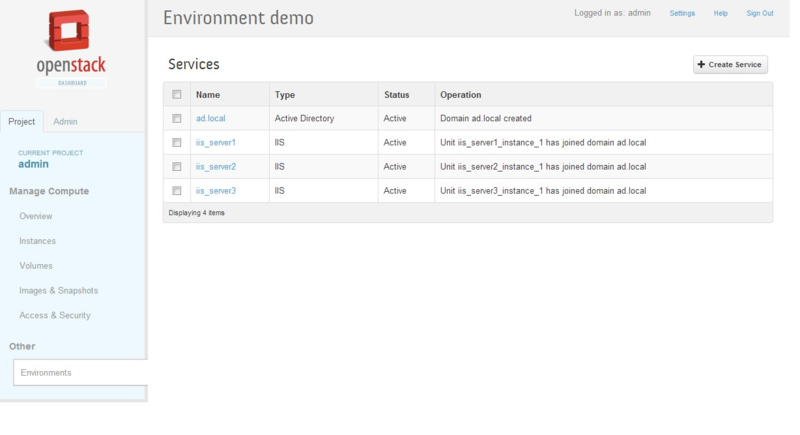This screenshot has height=435, width=800.
Task: Open the ad.local service link
Action: point(210,118)
